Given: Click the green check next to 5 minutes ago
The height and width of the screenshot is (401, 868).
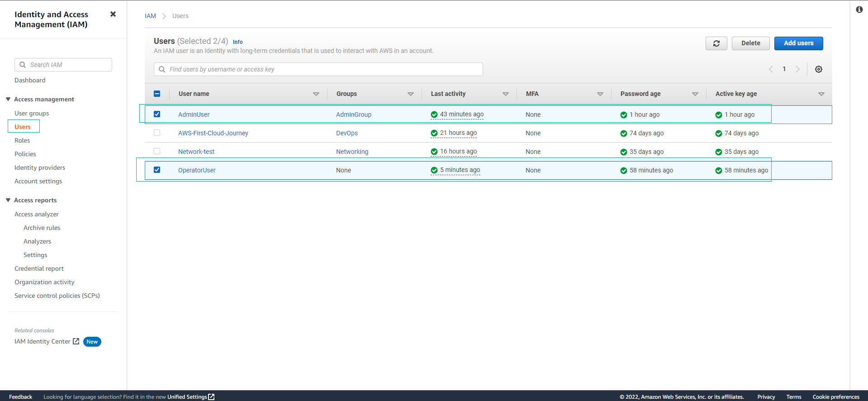Looking at the screenshot, I should (x=434, y=170).
